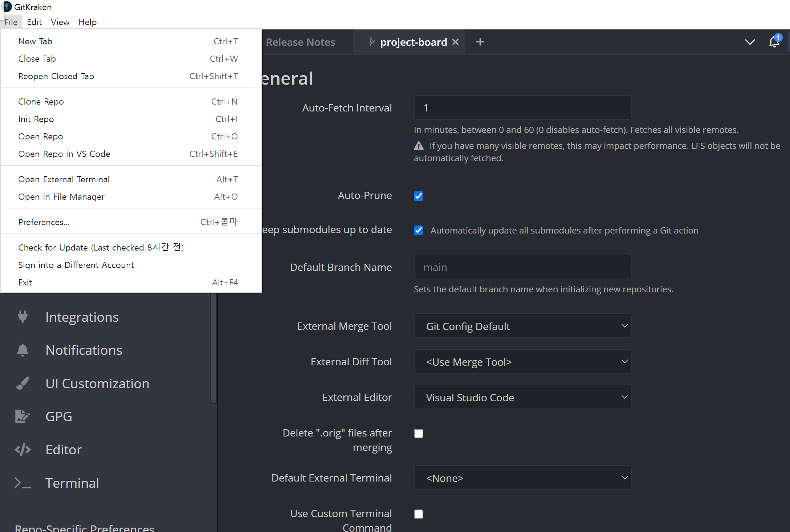This screenshot has height=532, width=790.
Task: Click the Editor code brackets icon
Action: point(23,450)
